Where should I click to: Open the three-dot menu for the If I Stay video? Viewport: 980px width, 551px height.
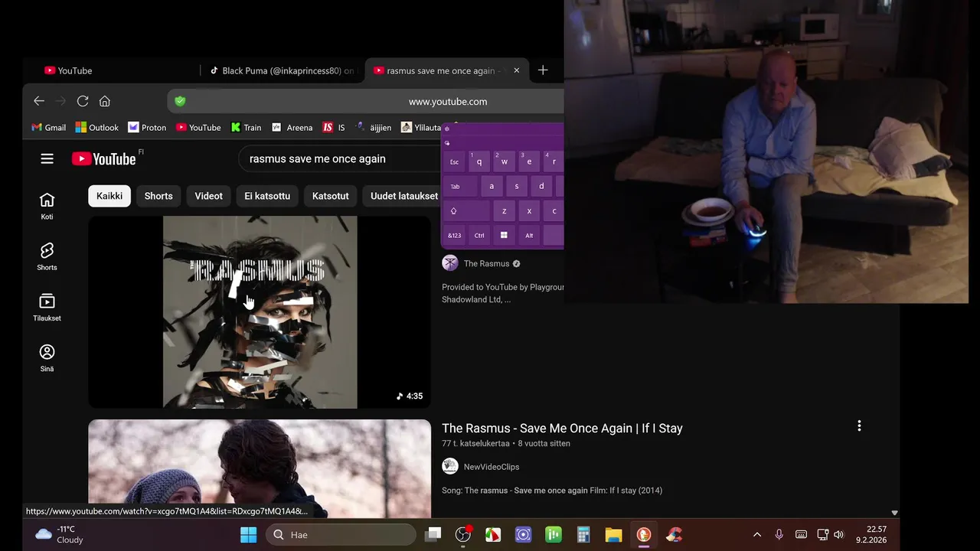[859, 425]
